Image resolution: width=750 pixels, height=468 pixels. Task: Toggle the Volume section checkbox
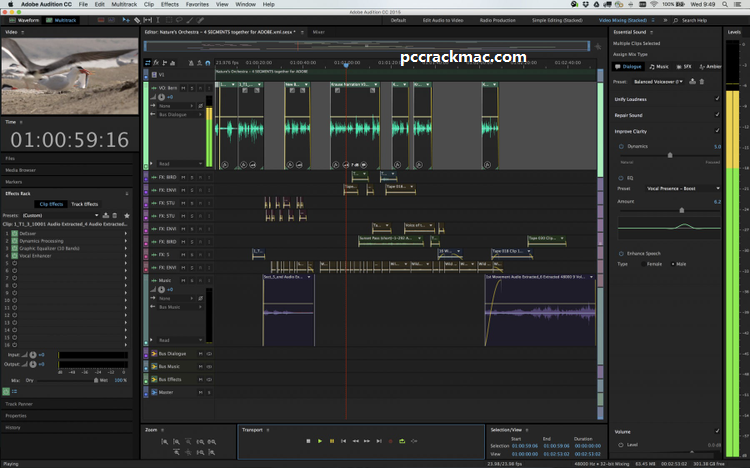click(717, 431)
